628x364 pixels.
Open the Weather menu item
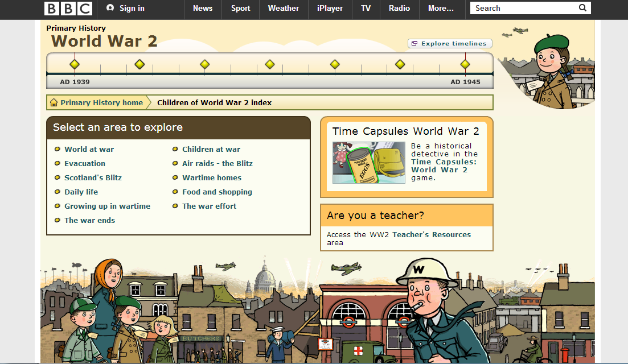[x=284, y=9]
